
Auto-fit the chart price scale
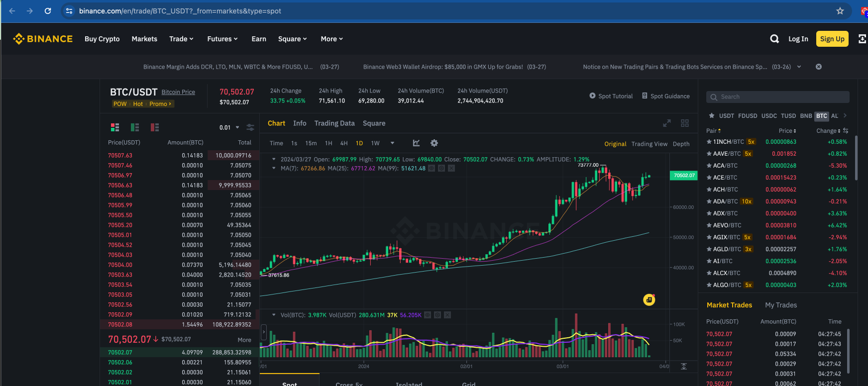click(x=684, y=366)
